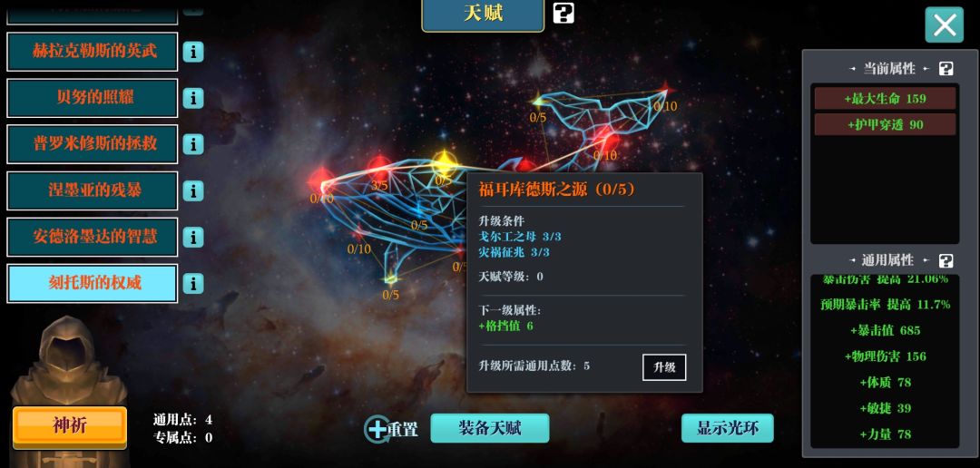Image resolution: width=980 pixels, height=468 pixels.
Task: Open info icon beside 涅墨亚的残暴
Action: (193, 190)
